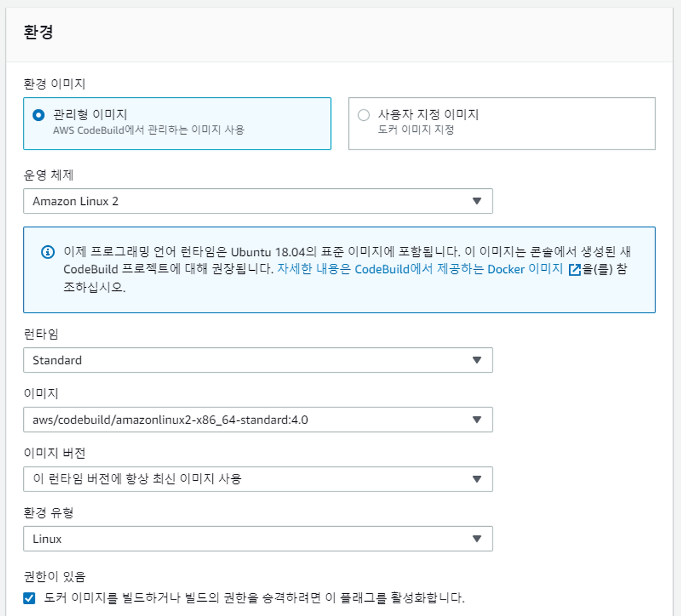Click inside the 이미지 selection field
This screenshot has height=616, width=681.
coord(213,420)
